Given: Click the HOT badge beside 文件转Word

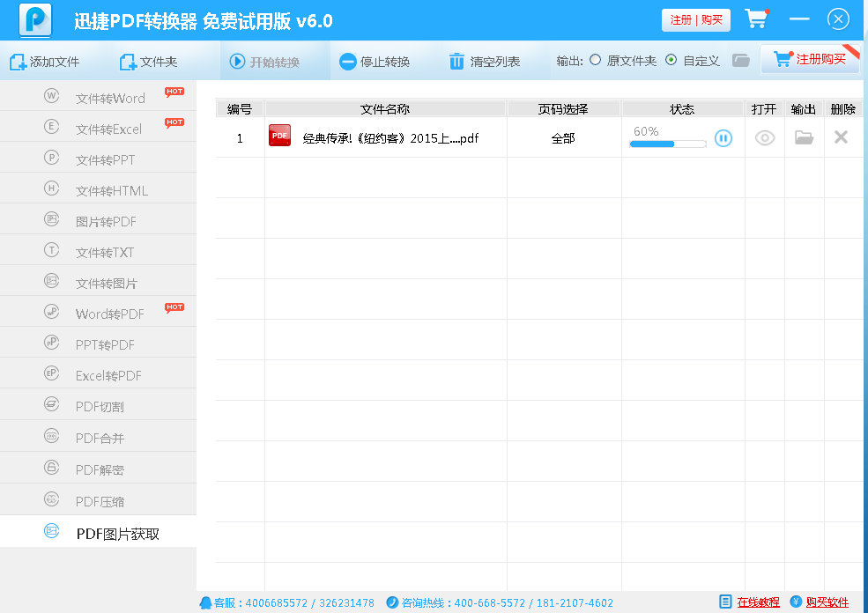Looking at the screenshot, I should tap(174, 92).
